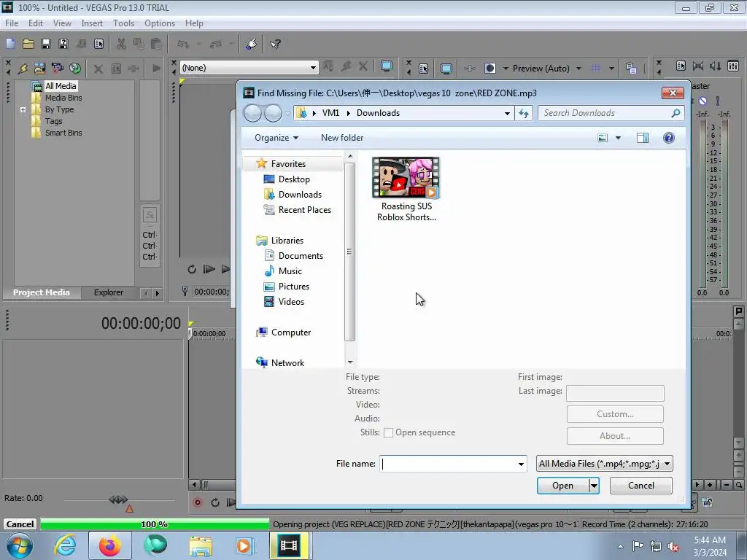This screenshot has width=747, height=560.
Task: Click the Capture Video icon in Project Media
Action: click(57, 69)
